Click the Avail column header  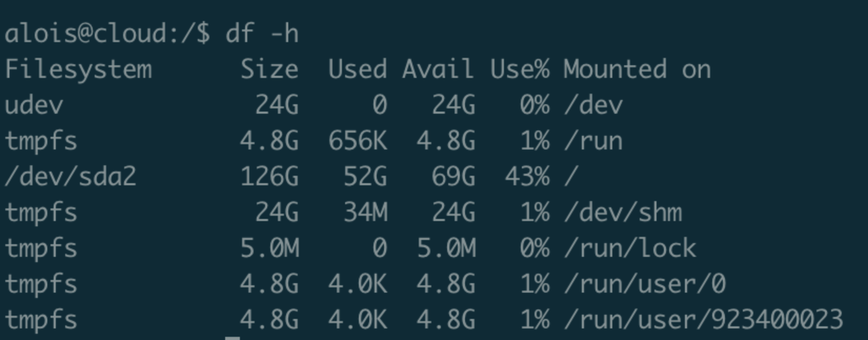438,69
